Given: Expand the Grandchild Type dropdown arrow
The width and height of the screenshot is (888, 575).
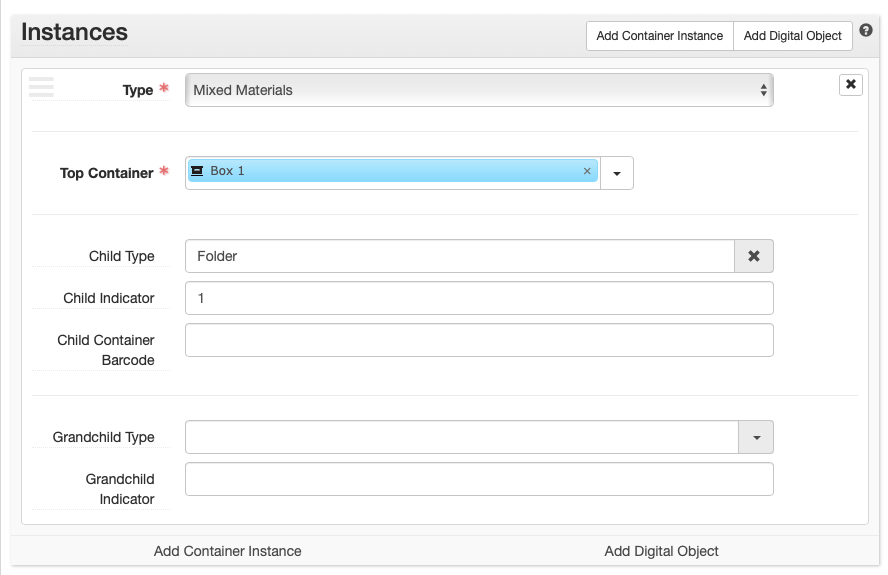Looking at the screenshot, I should (755, 438).
